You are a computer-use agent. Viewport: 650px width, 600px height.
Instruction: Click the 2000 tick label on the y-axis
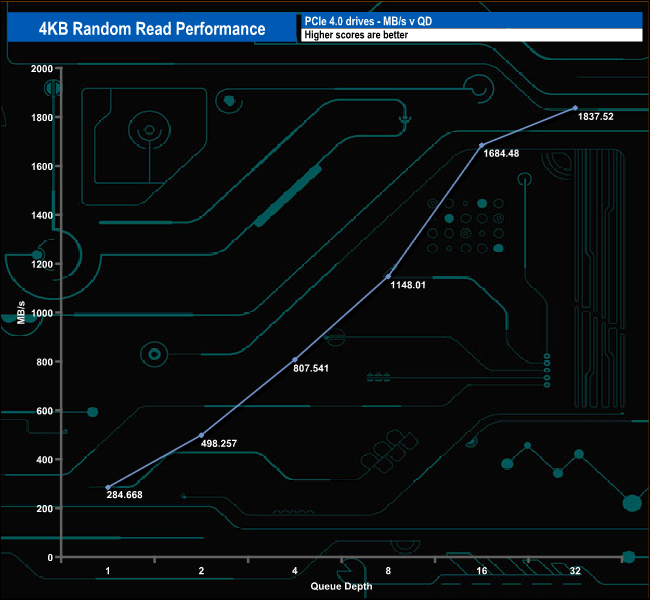(x=41, y=68)
